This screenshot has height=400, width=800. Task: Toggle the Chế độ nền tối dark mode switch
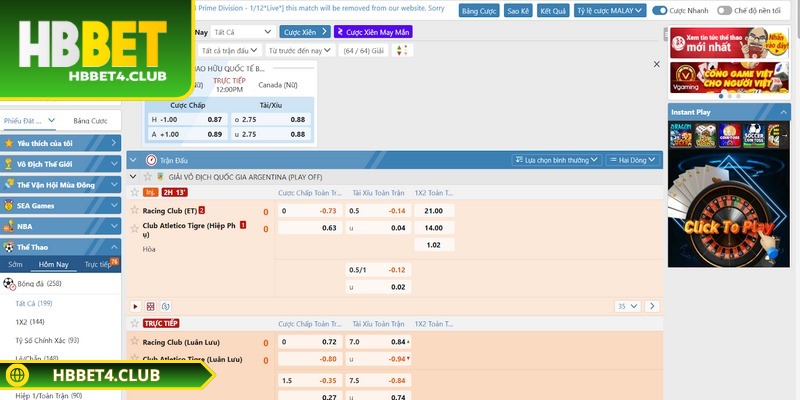tap(724, 10)
